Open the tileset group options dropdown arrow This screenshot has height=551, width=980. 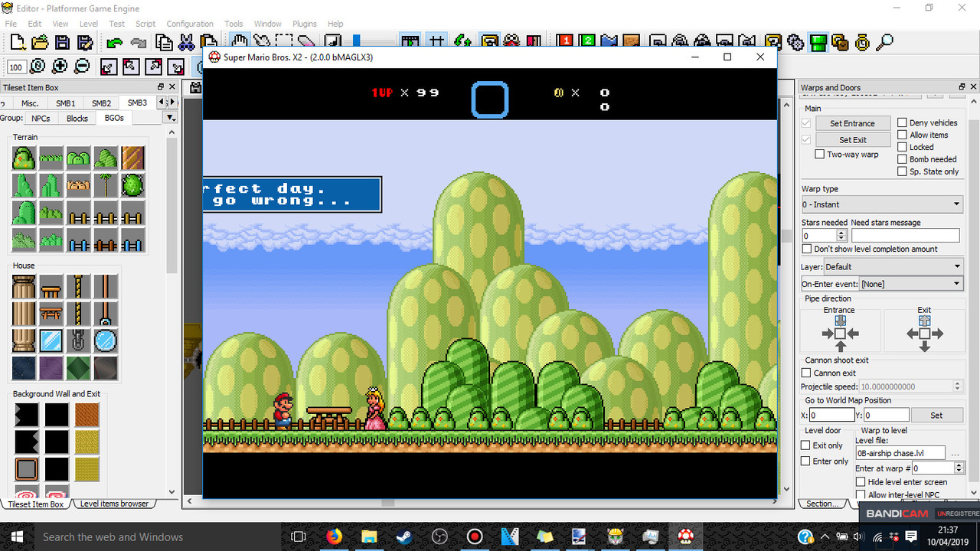point(170,118)
